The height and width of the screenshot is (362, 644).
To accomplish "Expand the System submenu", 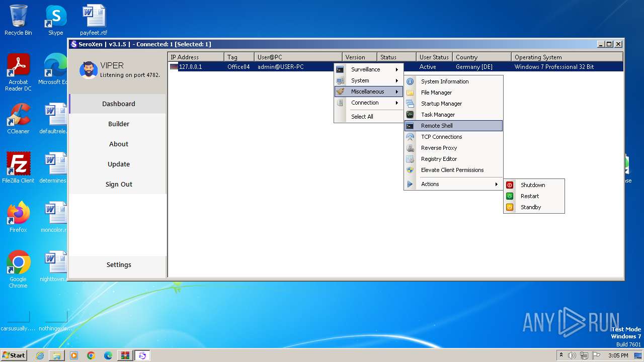I will click(369, 80).
